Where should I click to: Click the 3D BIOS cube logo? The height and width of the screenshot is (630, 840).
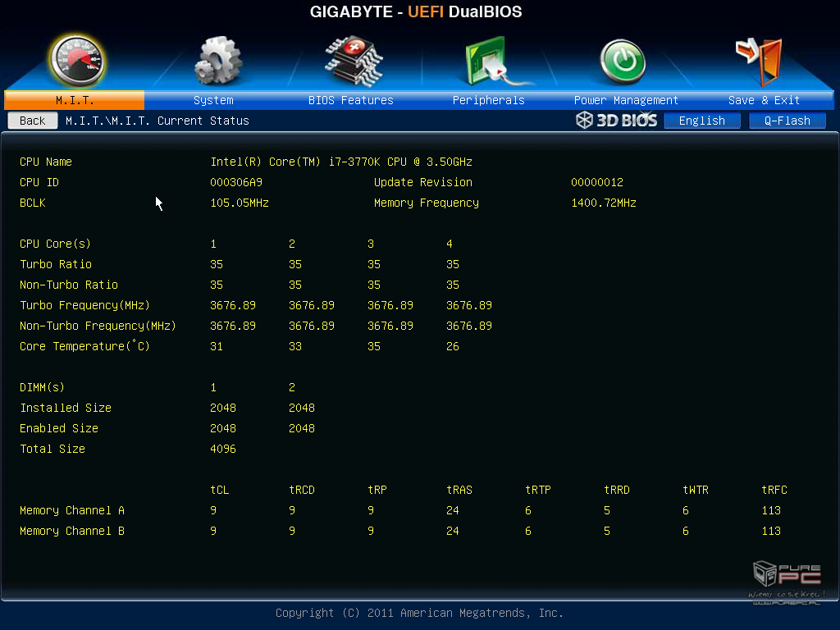(616, 121)
